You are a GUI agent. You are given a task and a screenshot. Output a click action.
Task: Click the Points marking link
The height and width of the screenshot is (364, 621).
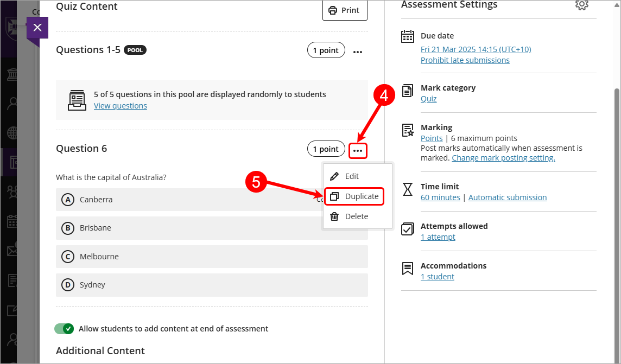pos(432,138)
